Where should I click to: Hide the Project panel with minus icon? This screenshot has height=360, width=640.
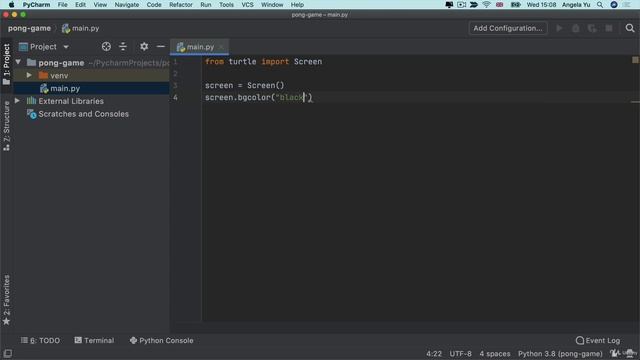(x=161, y=47)
